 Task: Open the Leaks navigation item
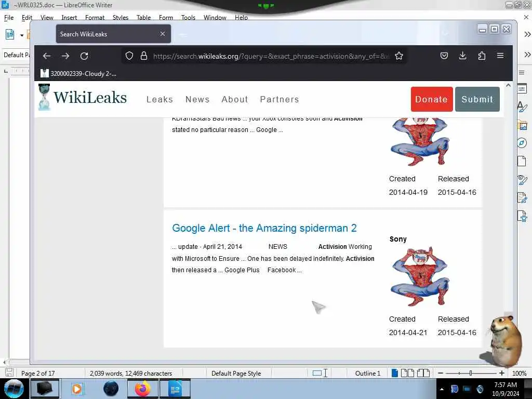[159, 99]
